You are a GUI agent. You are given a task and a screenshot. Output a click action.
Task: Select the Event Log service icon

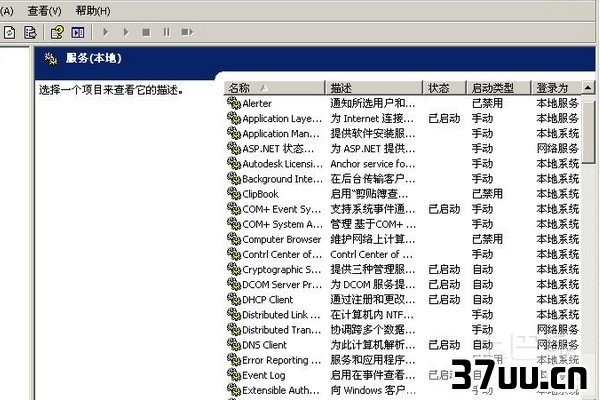234,375
